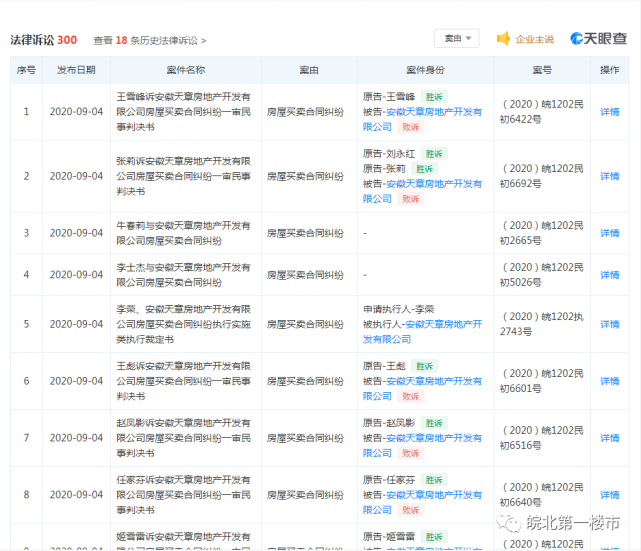Open 详情 for case 皖1202民初6601号
Image resolution: width=641 pixels, height=551 pixels.
pos(610,381)
